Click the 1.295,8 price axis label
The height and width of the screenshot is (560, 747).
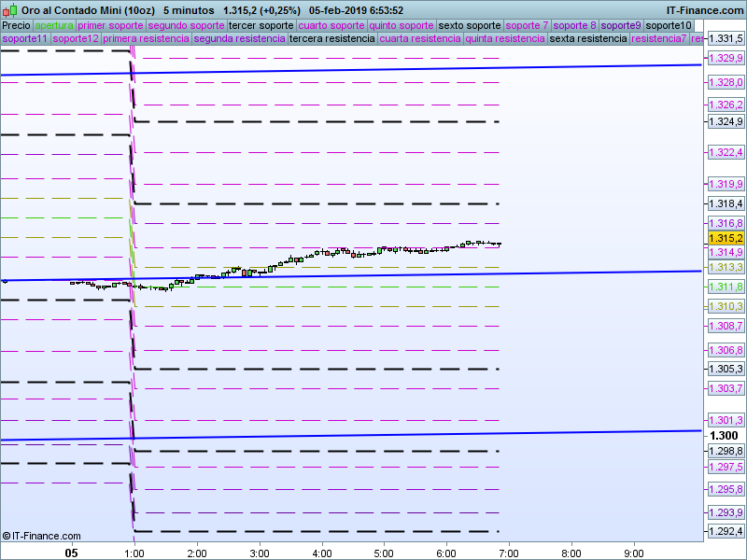[726, 489]
